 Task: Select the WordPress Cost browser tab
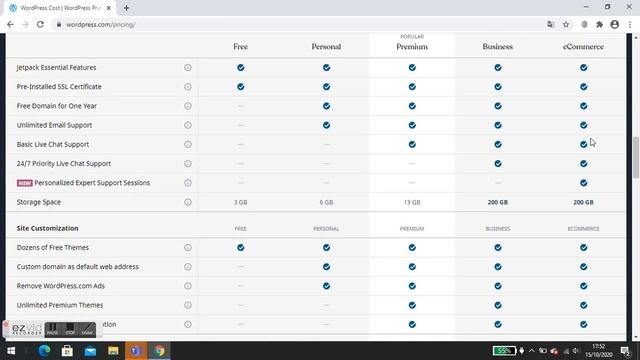pyautogui.click(x=60, y=8)
